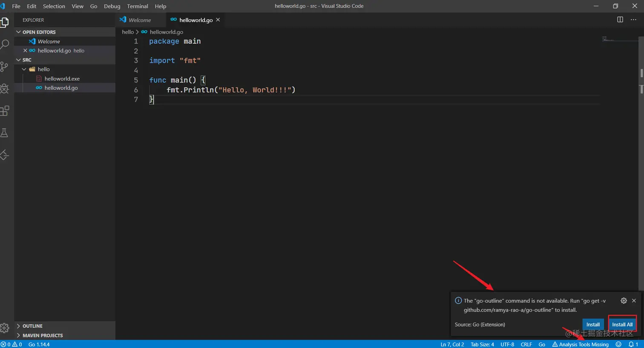Change Go language mode in status bar
Image resolution: width=644 pixels, height=348 pixels.
click(542, 344)
